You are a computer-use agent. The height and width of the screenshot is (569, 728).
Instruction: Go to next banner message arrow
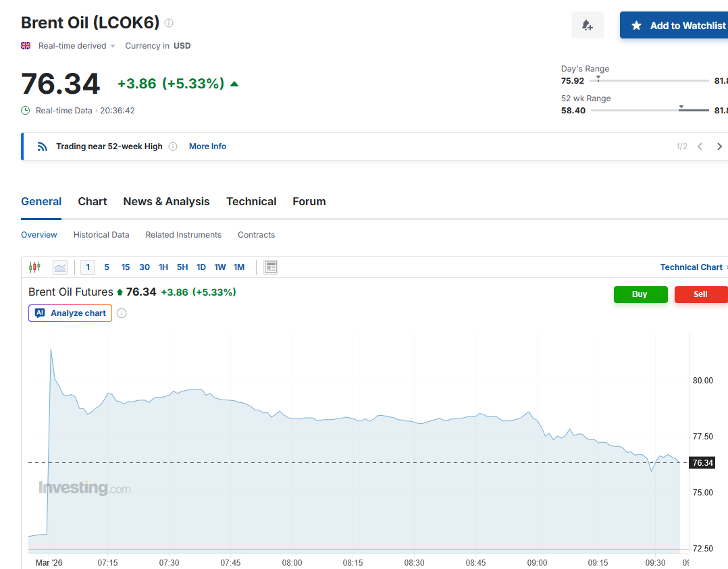pos(719,146)
